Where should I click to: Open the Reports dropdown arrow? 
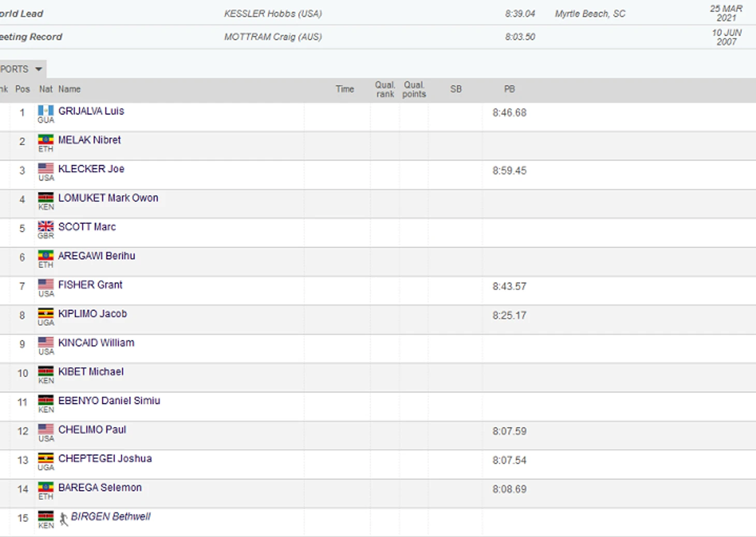[x=38, y=69]
